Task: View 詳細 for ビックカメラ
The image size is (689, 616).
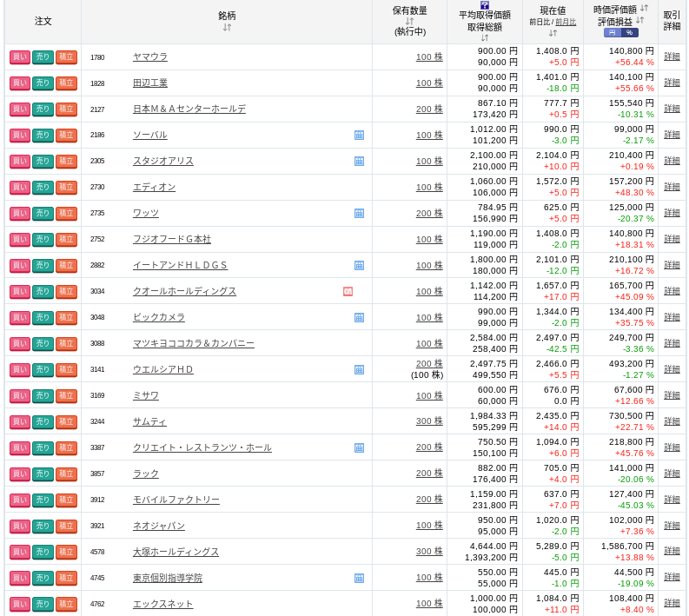Action: [x=672, y=317]
